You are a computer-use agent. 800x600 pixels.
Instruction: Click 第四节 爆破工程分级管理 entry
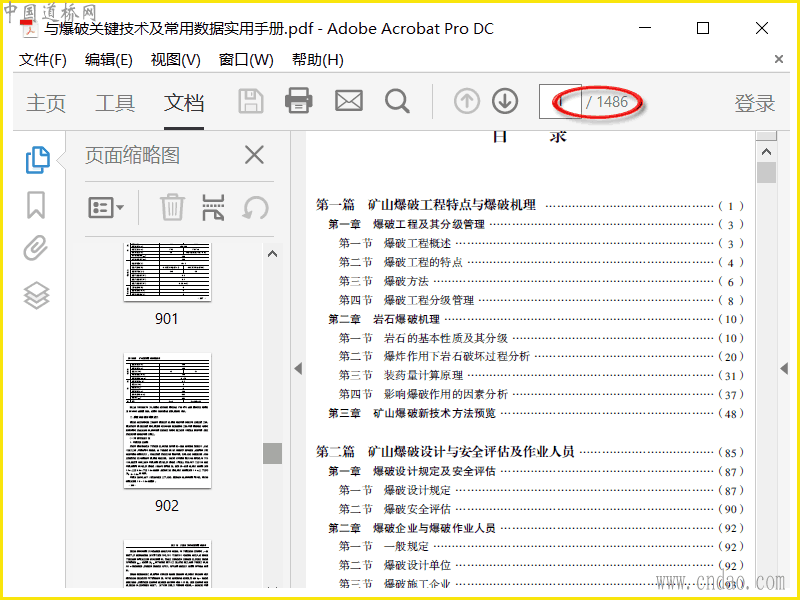[x=541, y=300]
